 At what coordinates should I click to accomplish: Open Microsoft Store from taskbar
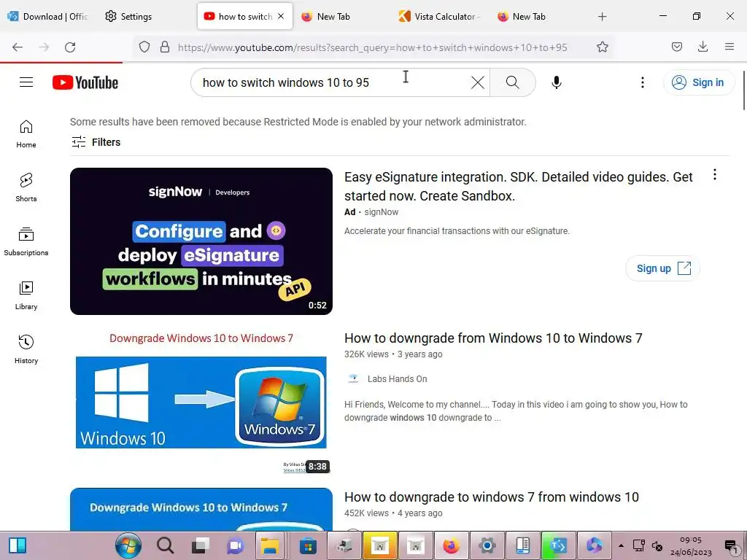308,545
